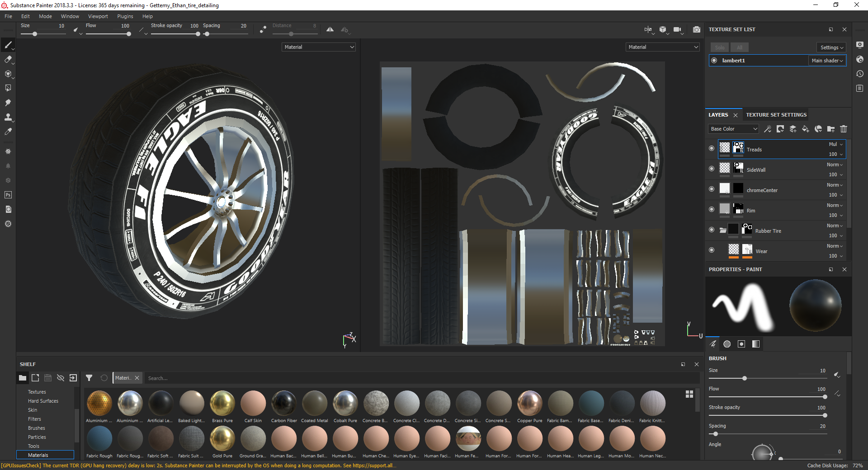Open the Plugins menu
This screenshot has height=470, width=868.
[125, 16]
